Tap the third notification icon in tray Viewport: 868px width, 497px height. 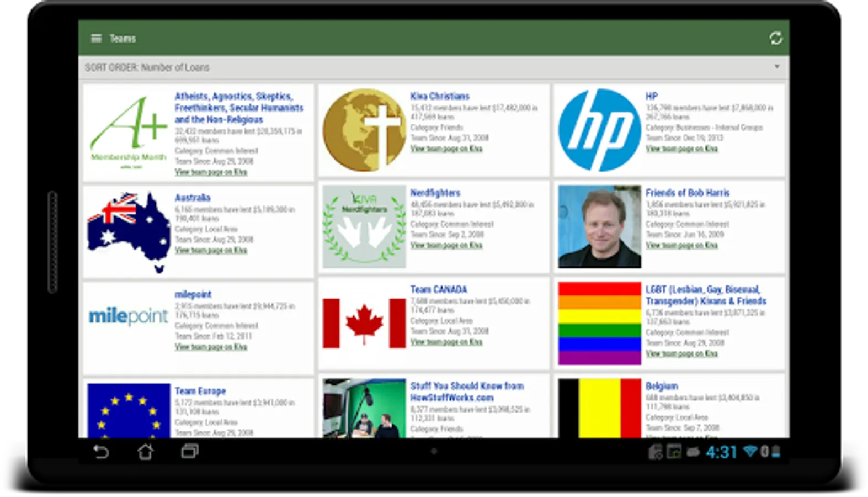point(693,453)
